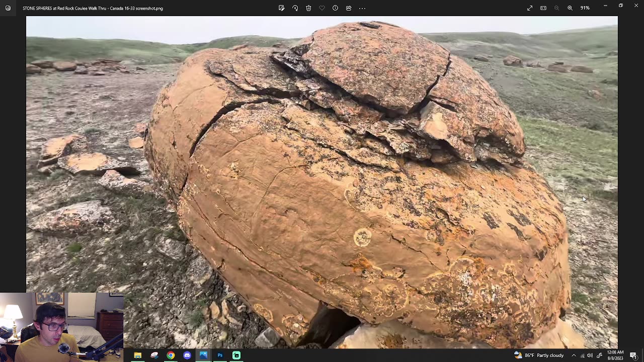Image resolution: width=644 pixels, height=362 pixels.
Task: Open the clock showing 12:08 AM
Action: 615,355
